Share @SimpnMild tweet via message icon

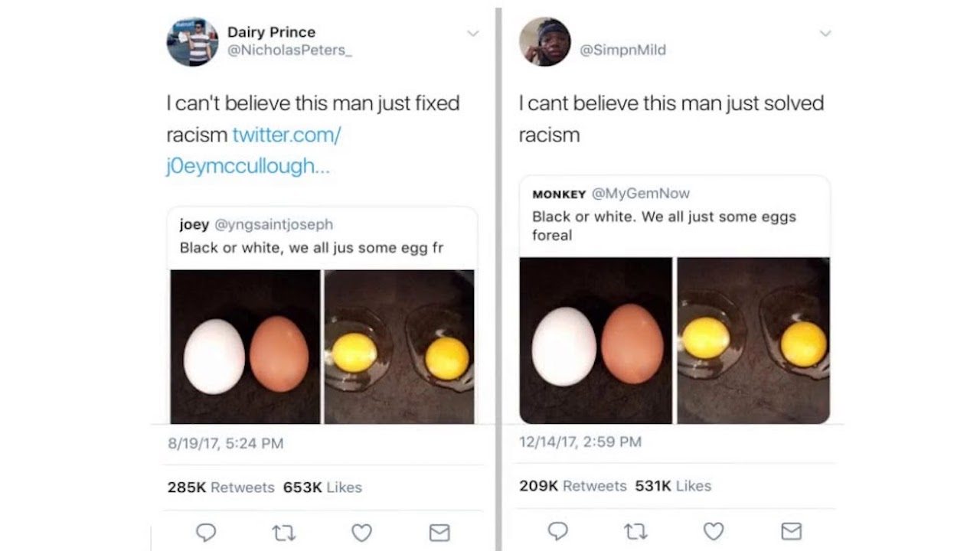(x=791, y=530)
